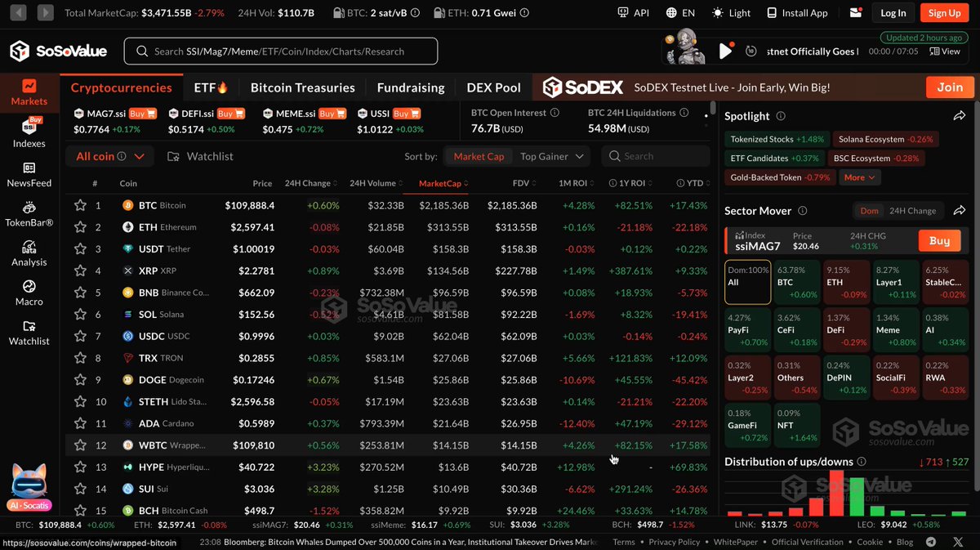Screen dimensions: 980x550
Task: Open the WhitePaper footer link
Action: [736, 542]
